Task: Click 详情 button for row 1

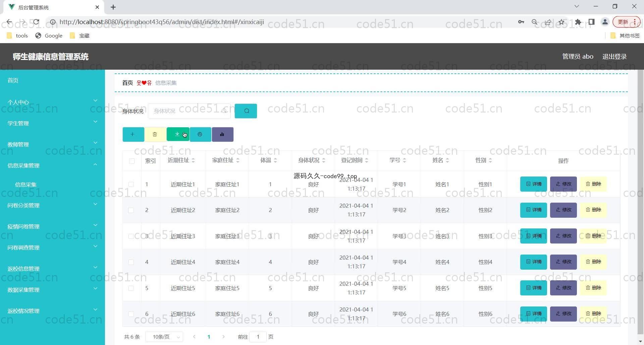Action: 534,184
